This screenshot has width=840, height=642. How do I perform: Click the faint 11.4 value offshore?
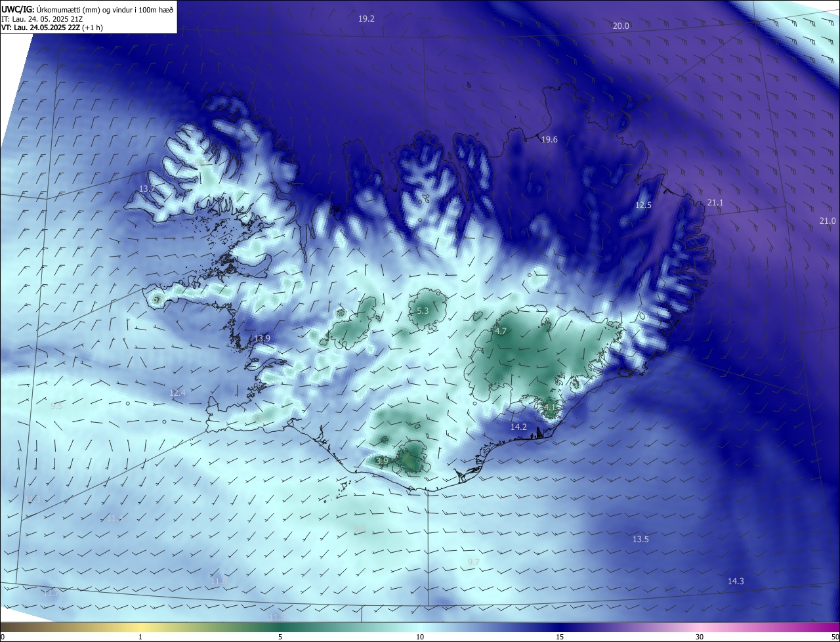click(114, 519)
